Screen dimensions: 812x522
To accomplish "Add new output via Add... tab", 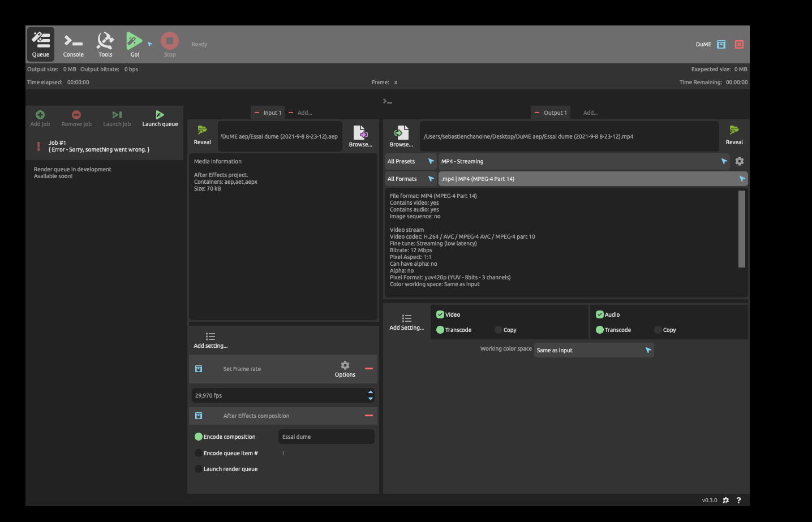I will [590, 113].
